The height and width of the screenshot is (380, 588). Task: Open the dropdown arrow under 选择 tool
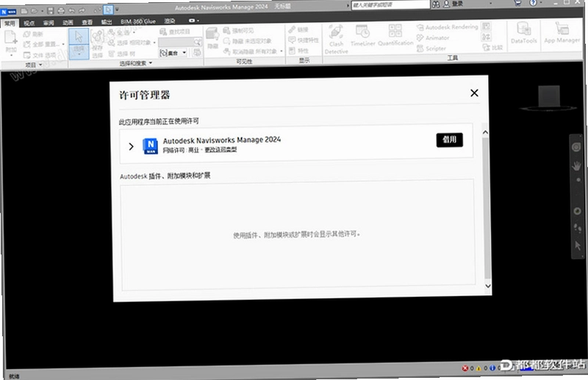tap(79, 55)
